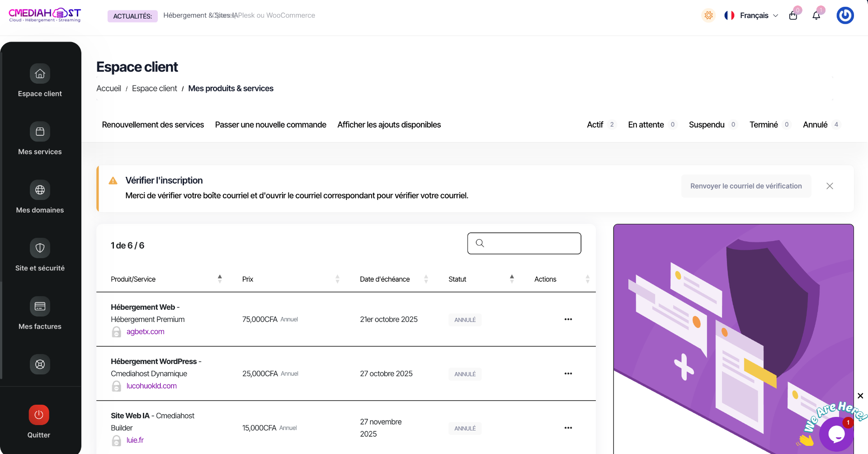Open Renouvellement des services
This screenshot has width=868, height=454.
click(x=153, y=124)
